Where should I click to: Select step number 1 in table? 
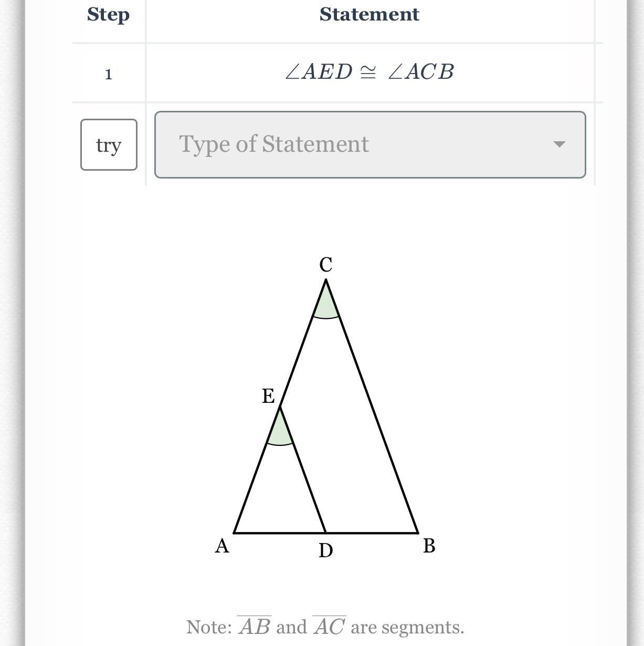click(109, 74)
